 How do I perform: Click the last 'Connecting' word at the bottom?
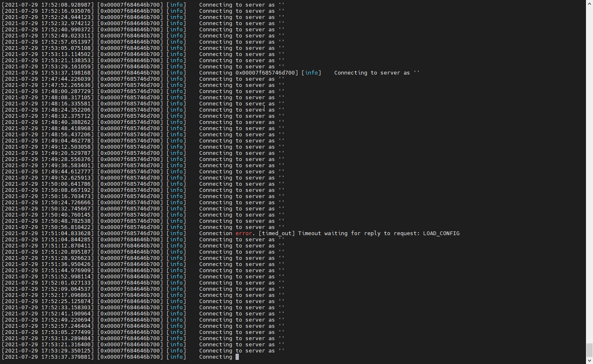point(216,357)
